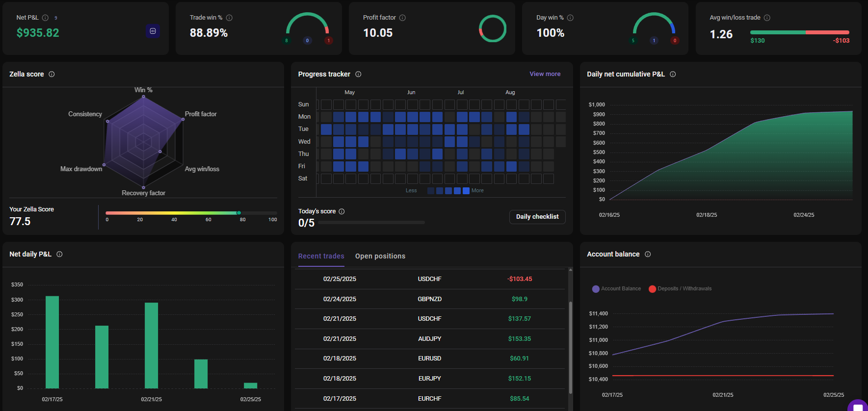868x411 pixels.
Task: Click the Today's score info icon
Action: click(x=342, y=211)
